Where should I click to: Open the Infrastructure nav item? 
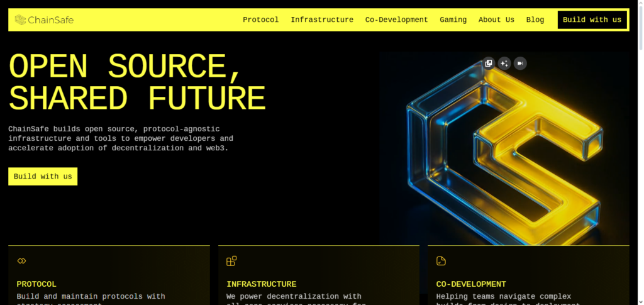coord(321,20)
